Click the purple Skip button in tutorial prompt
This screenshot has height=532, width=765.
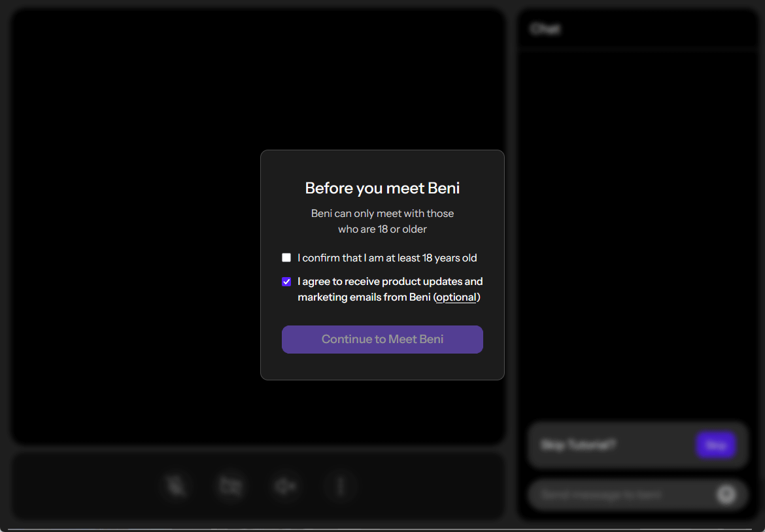point(716,444)
